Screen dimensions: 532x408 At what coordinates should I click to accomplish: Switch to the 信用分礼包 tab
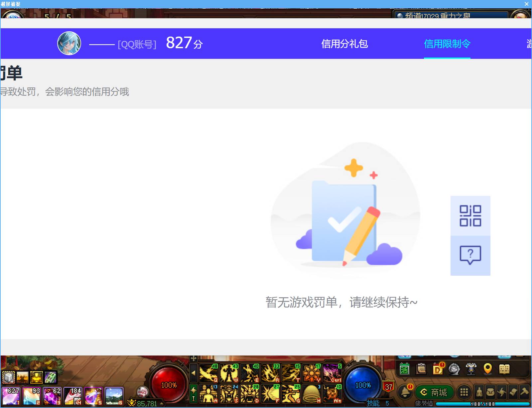[x=344, y=44]
